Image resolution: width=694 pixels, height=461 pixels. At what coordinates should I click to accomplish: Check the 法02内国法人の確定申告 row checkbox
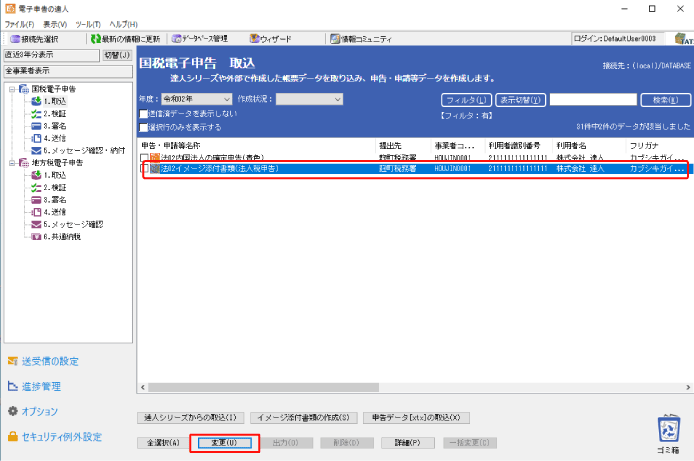tap(144, 158)
